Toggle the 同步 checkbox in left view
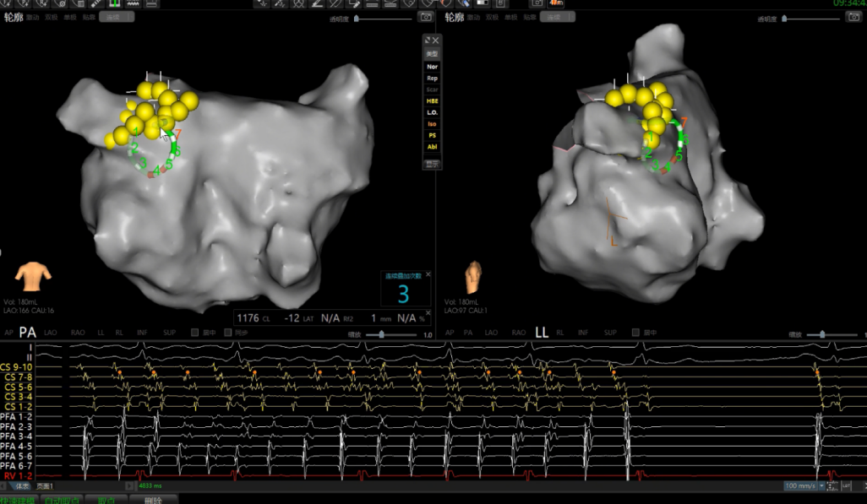This screenshot has width=867, height=504. [x=229, y=333]
